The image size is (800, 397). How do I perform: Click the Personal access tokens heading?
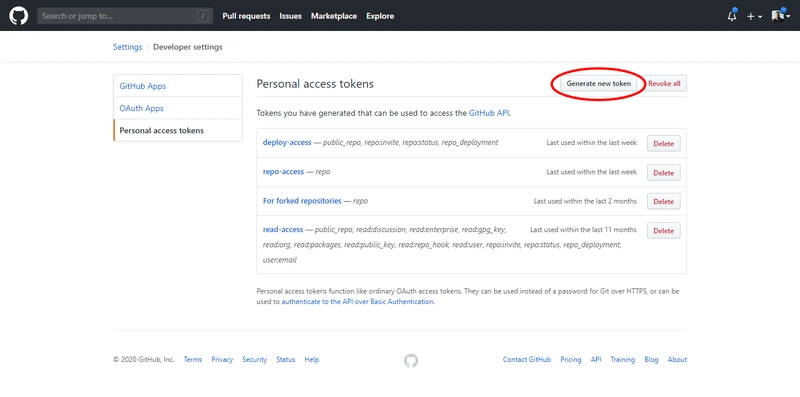pos(315,84)
